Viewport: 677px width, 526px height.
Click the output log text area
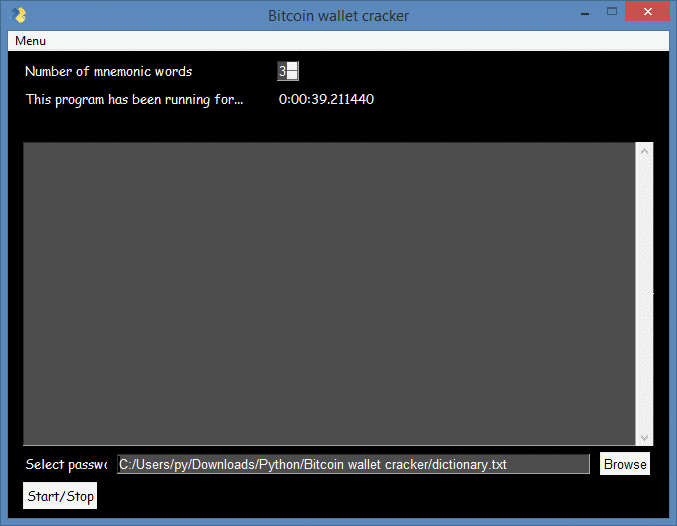point(329,294)
